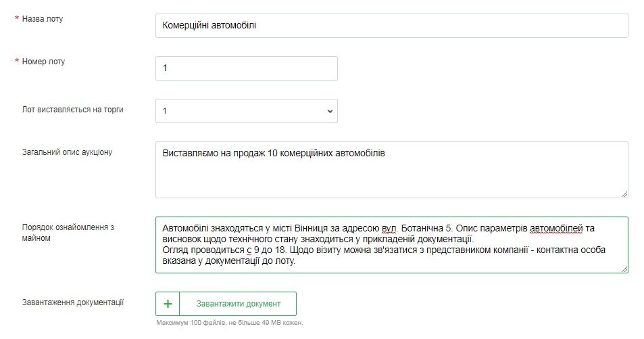644x339 pixels.
Task: Click resize grip of the auction description textarea
Action: pos(624,194)
